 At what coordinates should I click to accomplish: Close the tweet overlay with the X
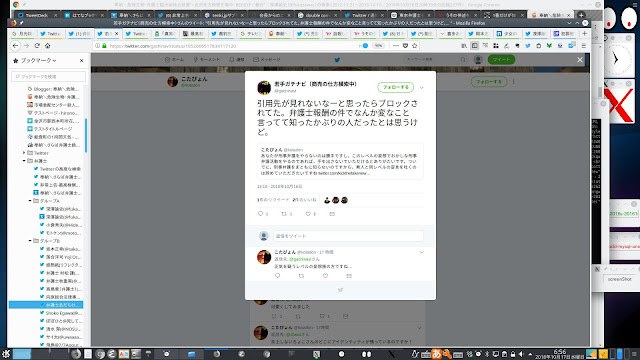580,60
